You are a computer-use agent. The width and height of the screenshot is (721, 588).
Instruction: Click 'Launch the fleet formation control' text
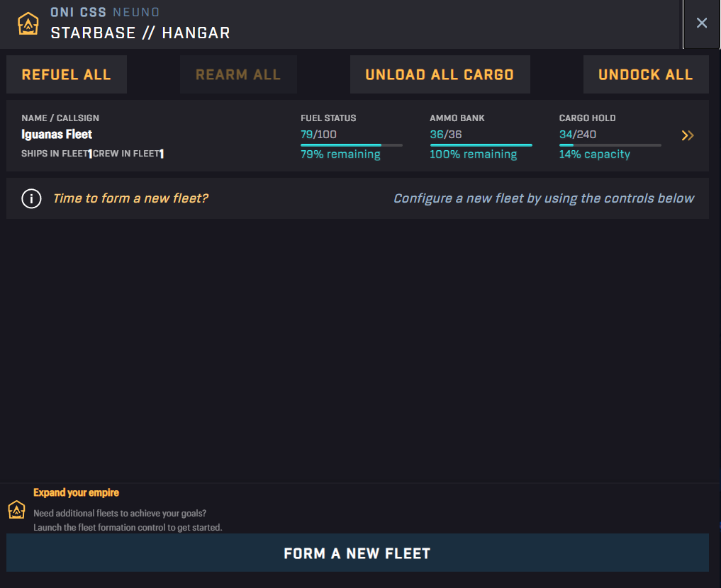click(x=128, y=527)
